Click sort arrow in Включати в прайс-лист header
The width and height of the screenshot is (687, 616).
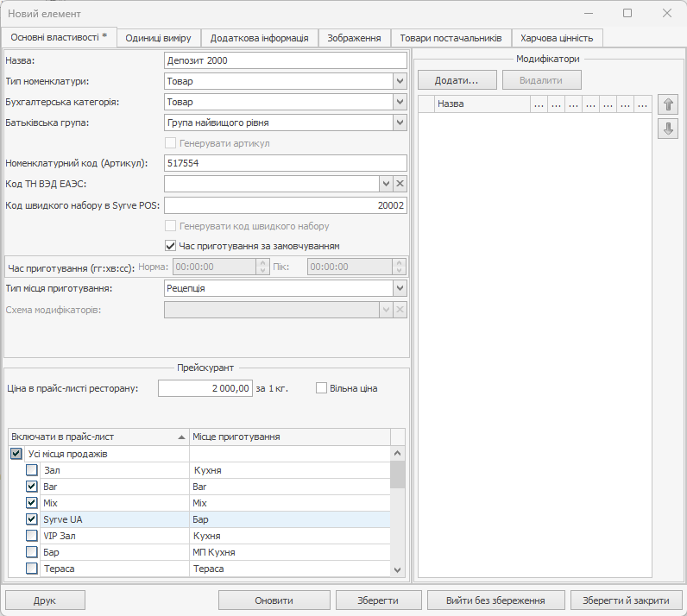(181, 437)
